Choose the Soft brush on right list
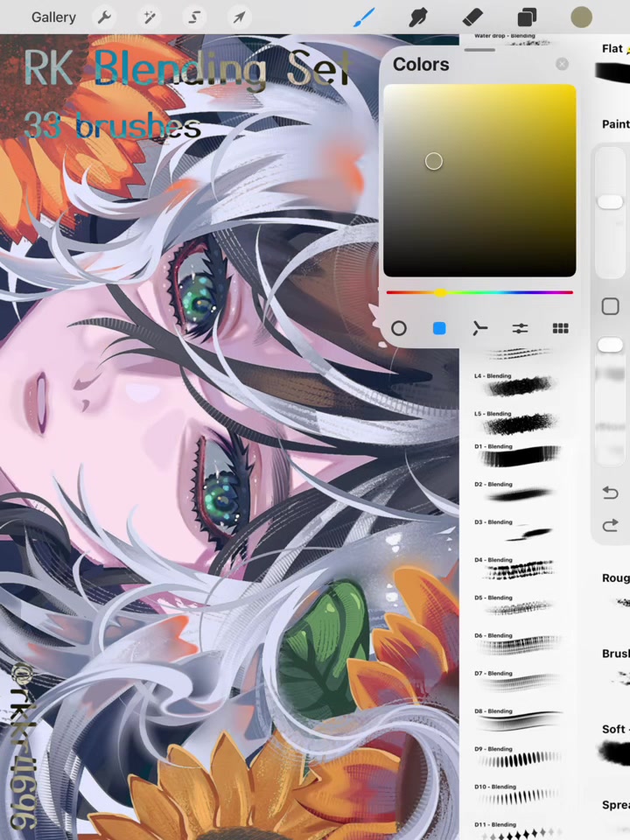630x840 pixels. pos(615,745)
